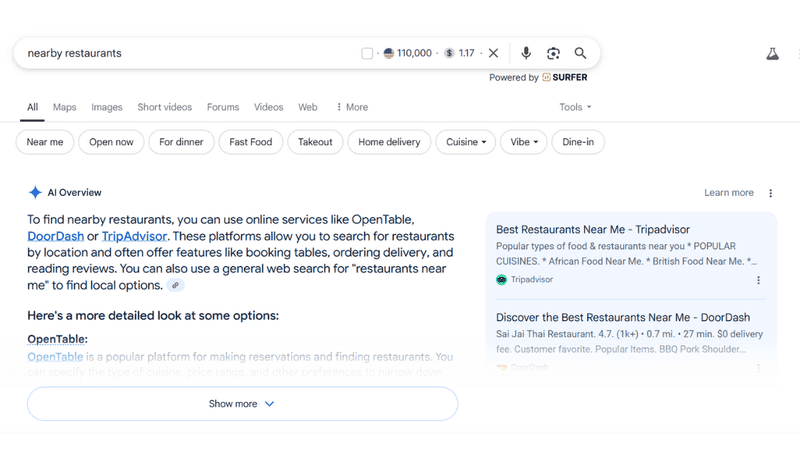
Task: Open the AI Overview three-dot options menu
Action: pyautogui.click(x=770, y=193)
